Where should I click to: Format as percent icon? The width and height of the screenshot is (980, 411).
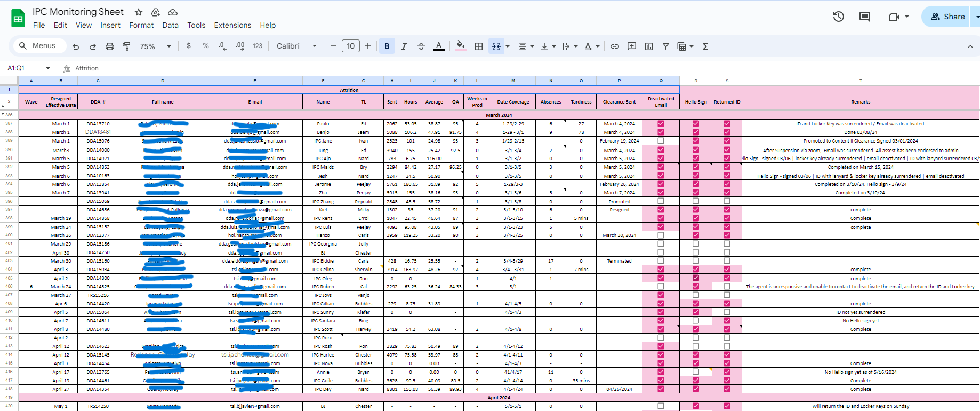point(206,46)
